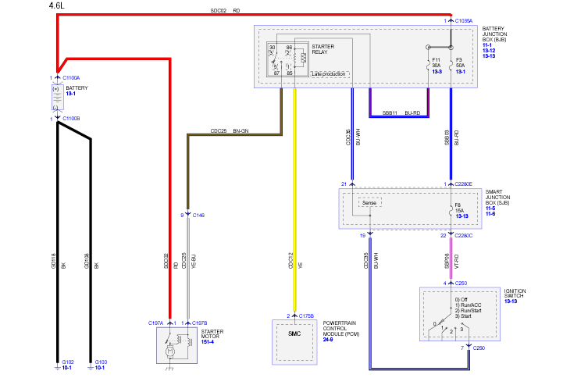This screenshot has width=588, height=378.
Task: Open the 10-1 link under ground G102
Action: click(x=66, y=368)
